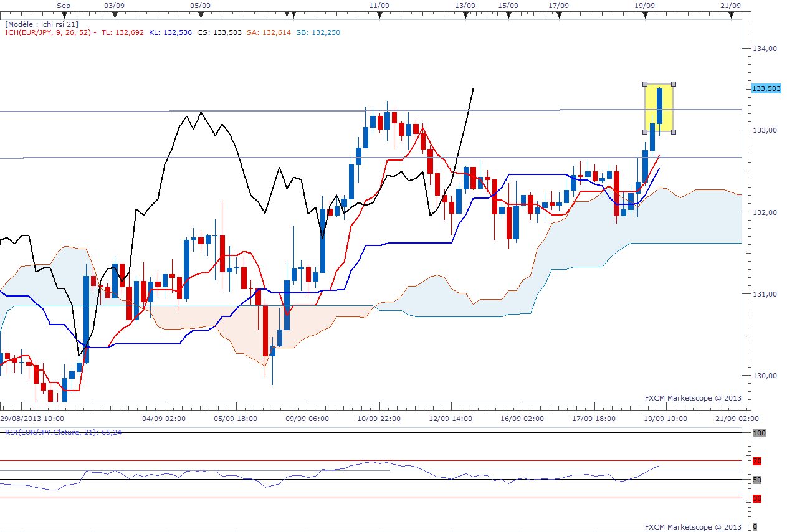Click the 04/09 02:00 time label
This screenshot has width=787, height=532.
point(163,418)
